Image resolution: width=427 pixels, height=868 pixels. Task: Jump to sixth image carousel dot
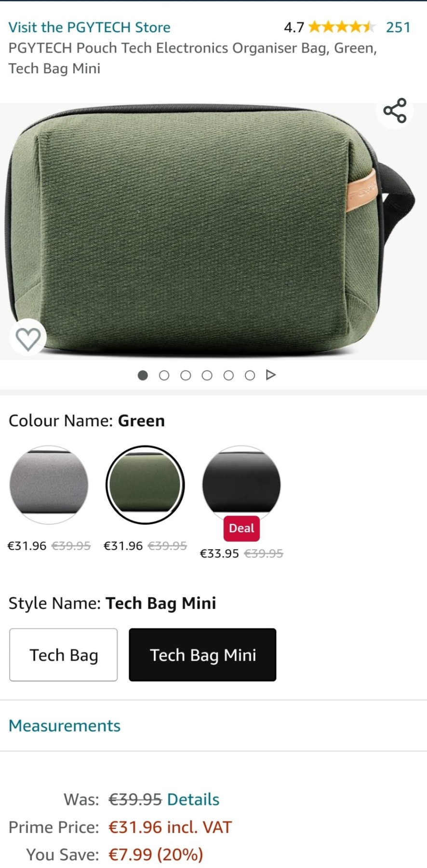click(250, 375)
